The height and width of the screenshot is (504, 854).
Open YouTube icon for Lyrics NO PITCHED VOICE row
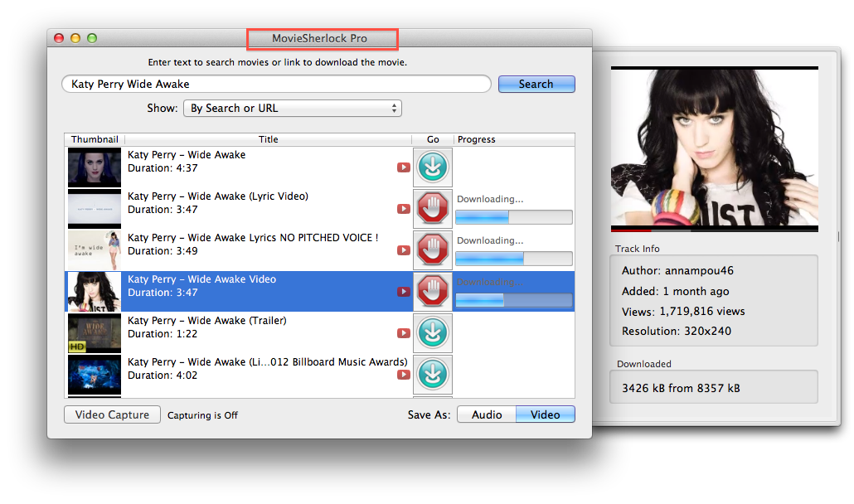tap(404, 250)
